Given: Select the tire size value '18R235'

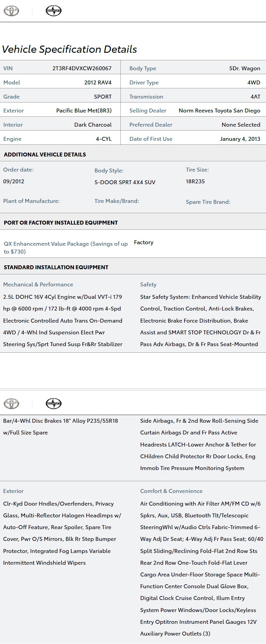Looking at the screenshot, I should (195, 182).
